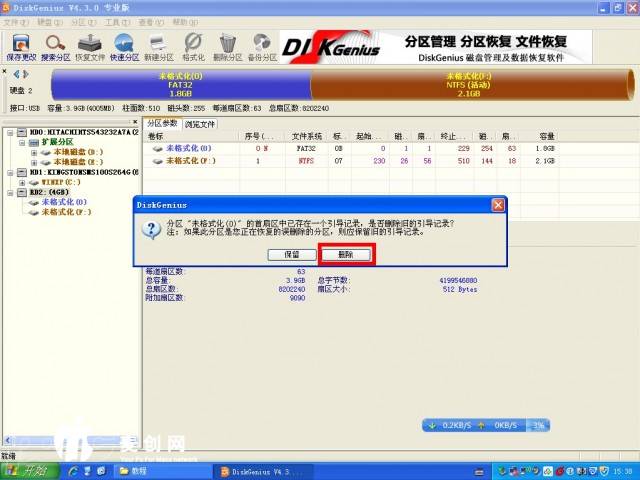640x480 pixels.
Task: Collapse the 扩展分区 (Extended Partition) tree node
Action: tap(20, 142)
